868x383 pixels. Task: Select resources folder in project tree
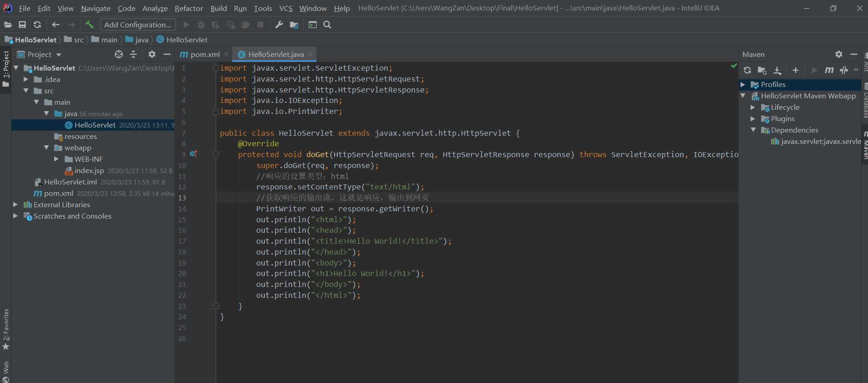[x=81, y=136]
